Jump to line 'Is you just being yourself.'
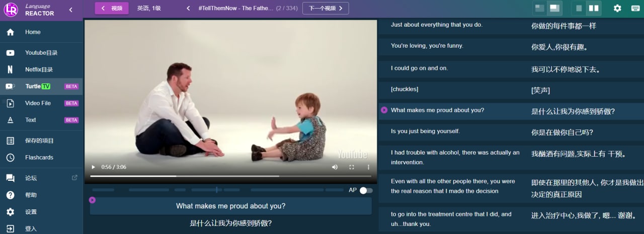The width and height of the screenshot is (644, 234). (425, 132)
